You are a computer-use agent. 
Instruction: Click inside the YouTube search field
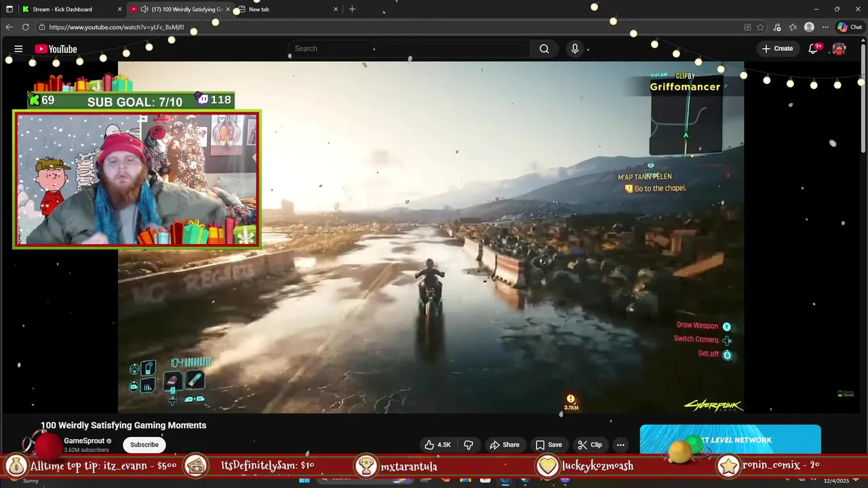409,49
